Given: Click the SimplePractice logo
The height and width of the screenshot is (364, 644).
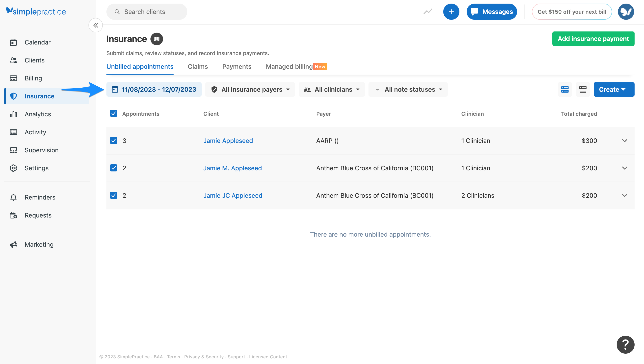Looking at the screenshot, I should point(36,11).
